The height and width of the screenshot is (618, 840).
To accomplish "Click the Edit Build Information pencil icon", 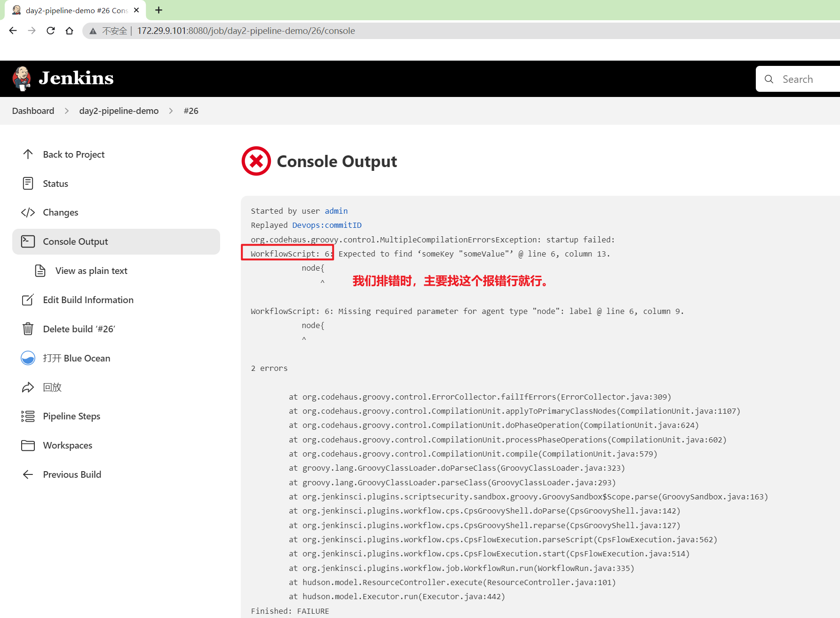I will click(x=28, y=300).
